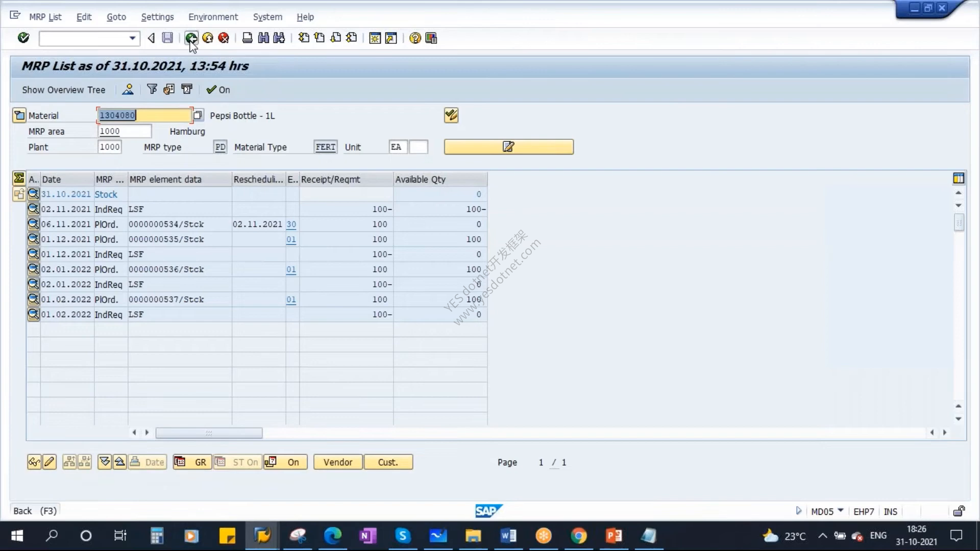Expand the MD05 status bar dropdown
This screenshot has height=551, width=980.
(x=841, y=511)
